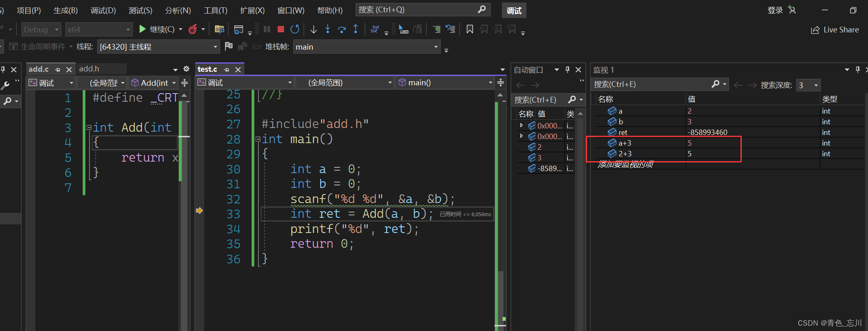Click the 搜索 (Ctrl+Q) search box

click(x=418, y=10)
